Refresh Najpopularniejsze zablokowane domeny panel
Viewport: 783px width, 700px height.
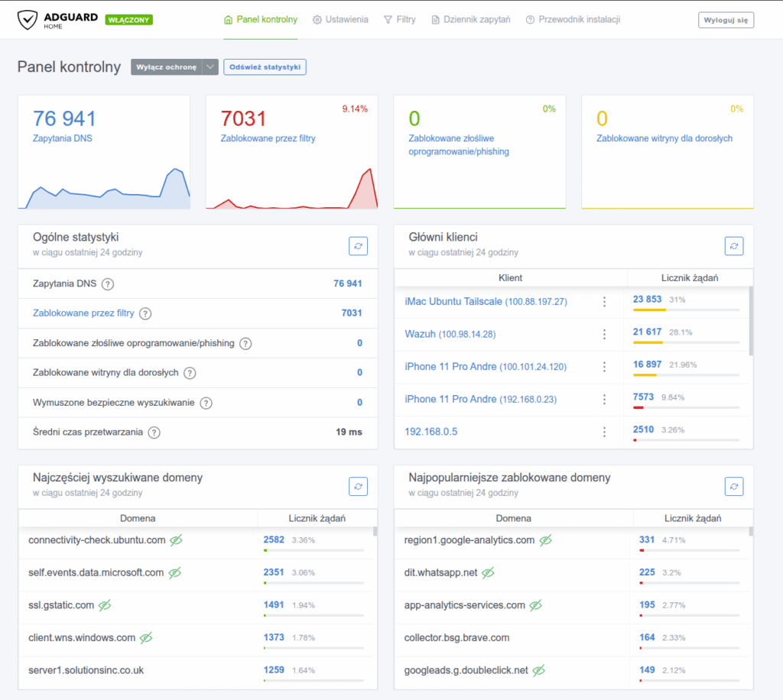click(733, 487)
